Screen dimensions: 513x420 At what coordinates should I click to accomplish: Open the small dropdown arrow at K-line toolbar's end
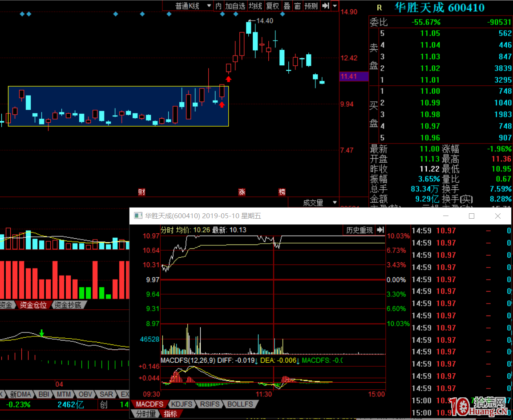335,6
